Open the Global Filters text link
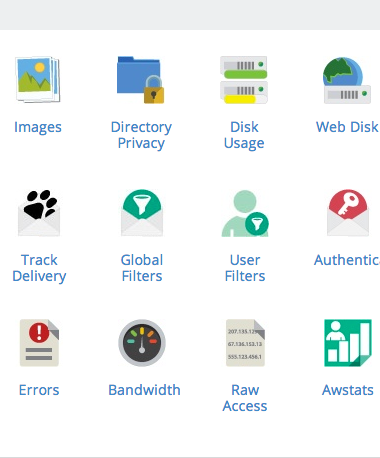Screen dimensions: 380x458 tap(142, 268)
